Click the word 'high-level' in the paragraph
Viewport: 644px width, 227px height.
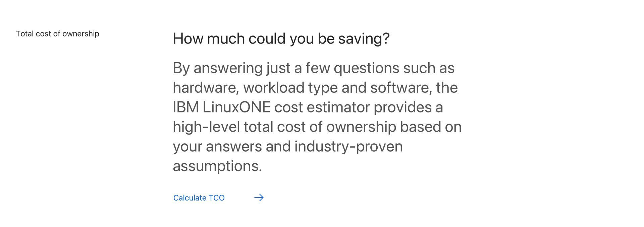[206, 127]
